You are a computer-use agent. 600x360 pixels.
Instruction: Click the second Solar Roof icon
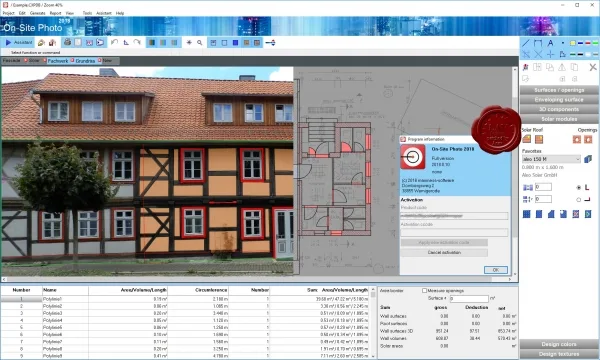tap(539, 139)
